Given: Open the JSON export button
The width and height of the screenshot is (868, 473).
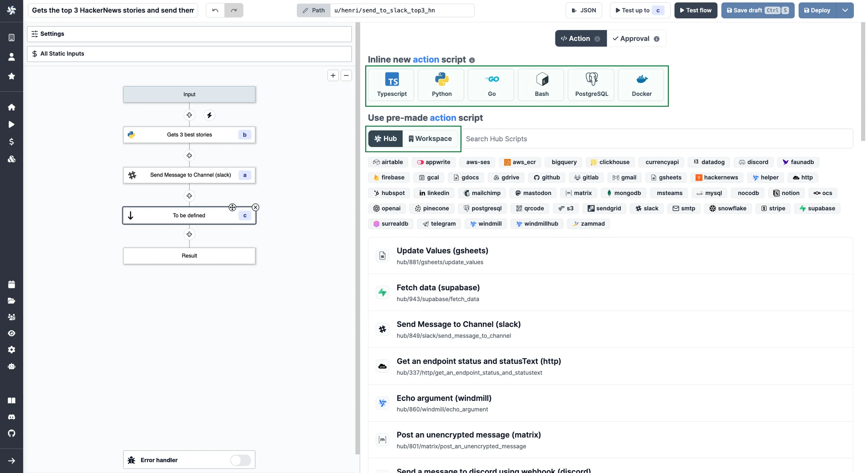Looking at the screenshot, I should (584, 10).
